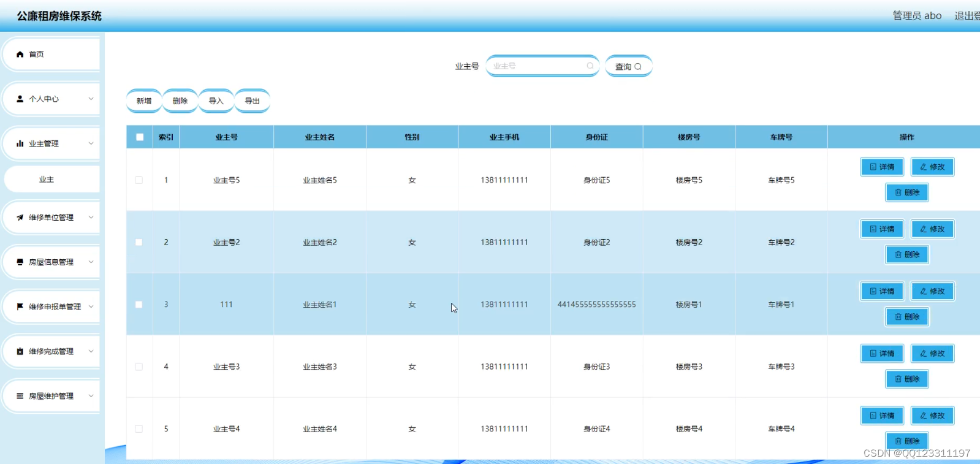Select all rows with header checkbox
This screenshot has width=980, height=464.
pos(140,137)
